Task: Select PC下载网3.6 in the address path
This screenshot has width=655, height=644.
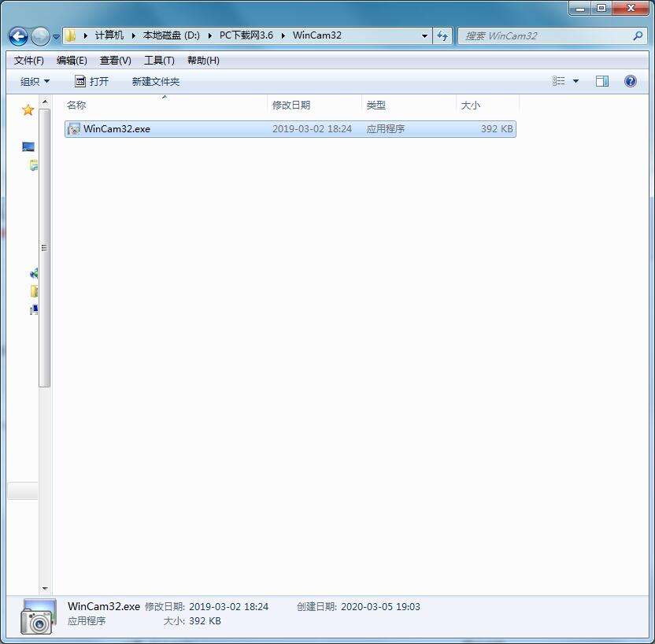Action: (x=246, y=35)
